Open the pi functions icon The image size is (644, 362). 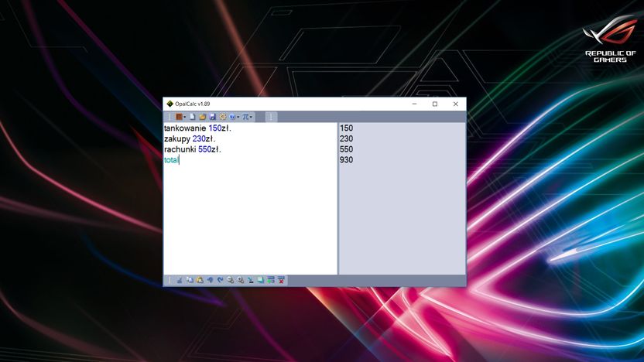click(245, 117)
